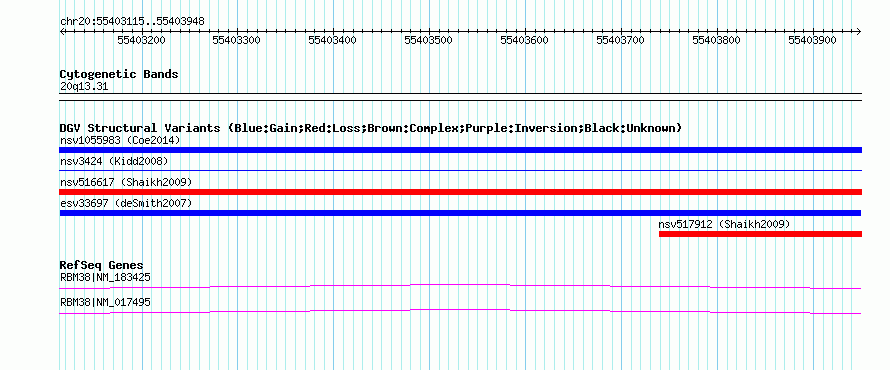Image resolution: width=890 pixels, height=370 pixels.
Task: Click ruler position 55403900
Action: coord(813,40)
